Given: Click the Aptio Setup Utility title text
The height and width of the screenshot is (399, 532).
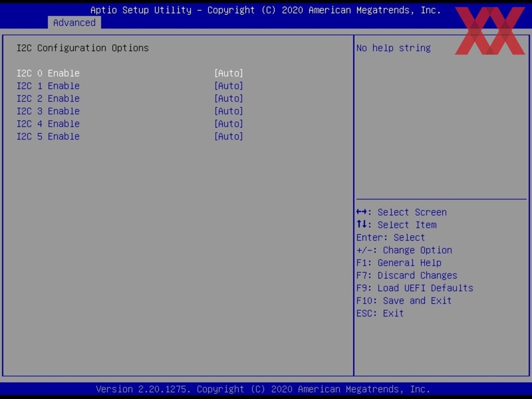Looking at the screenshot, I should (266, 10).
